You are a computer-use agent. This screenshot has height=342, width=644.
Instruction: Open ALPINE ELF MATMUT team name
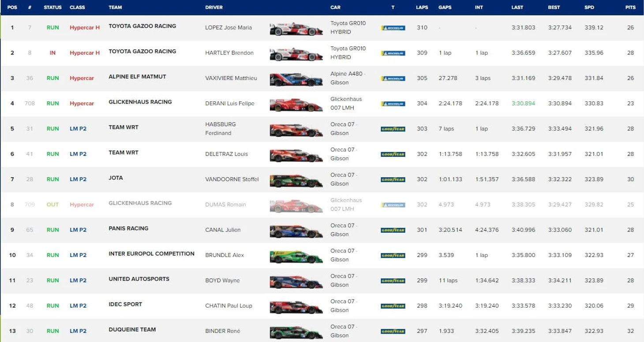point(137,77)
